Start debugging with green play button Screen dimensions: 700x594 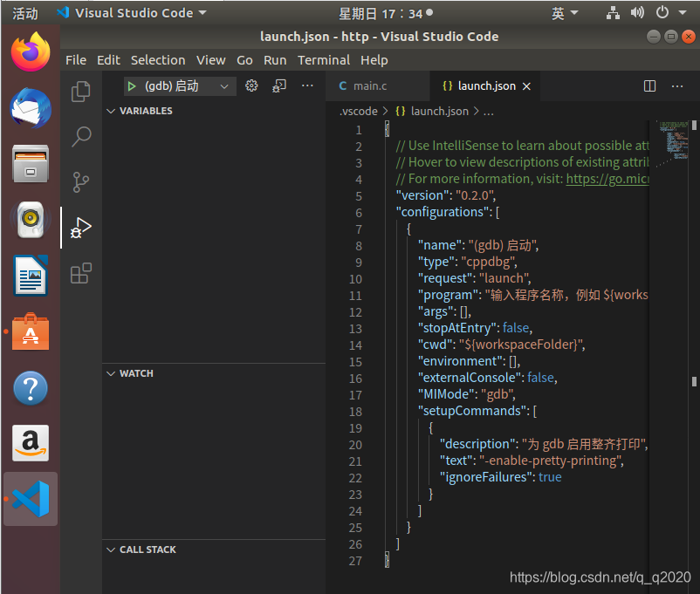point(131,86)
